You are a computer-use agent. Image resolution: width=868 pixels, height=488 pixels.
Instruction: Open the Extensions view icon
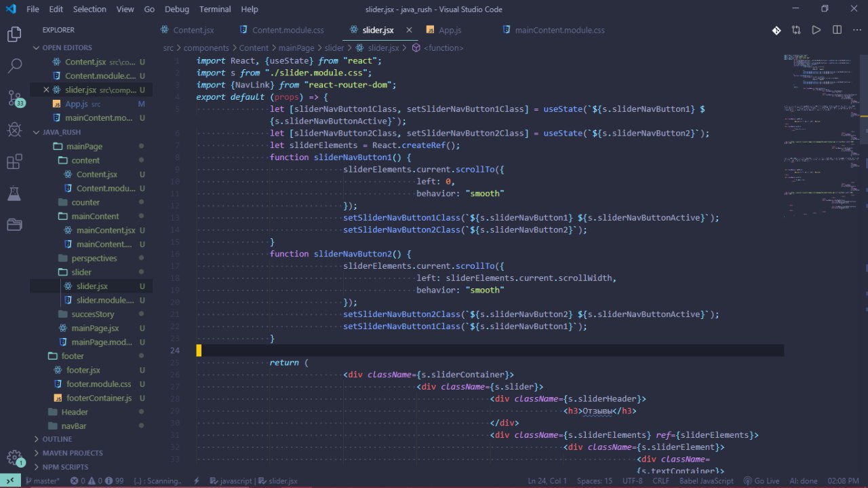pos(14,162)
